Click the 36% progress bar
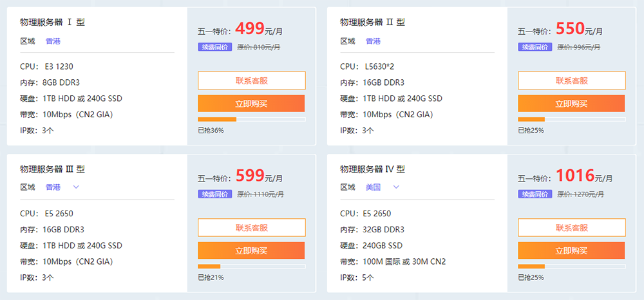Image resolution: width=644 pixels, height=300 pixels. tap(252, 120)
